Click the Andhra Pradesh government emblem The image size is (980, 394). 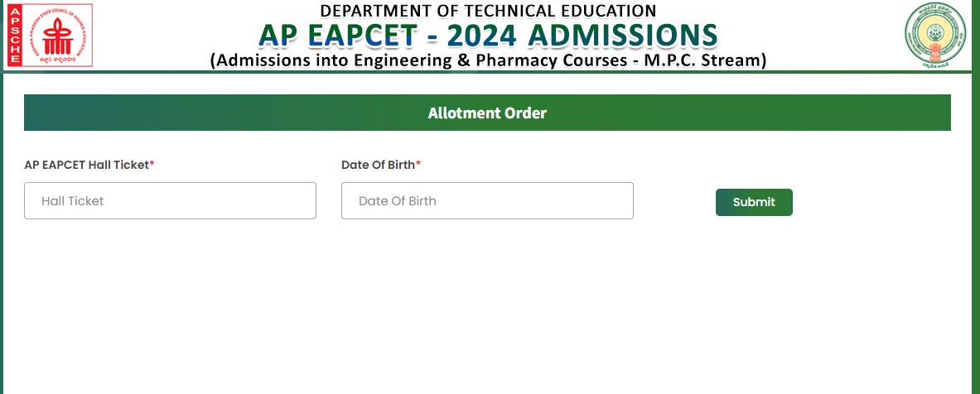pos(936,33)
